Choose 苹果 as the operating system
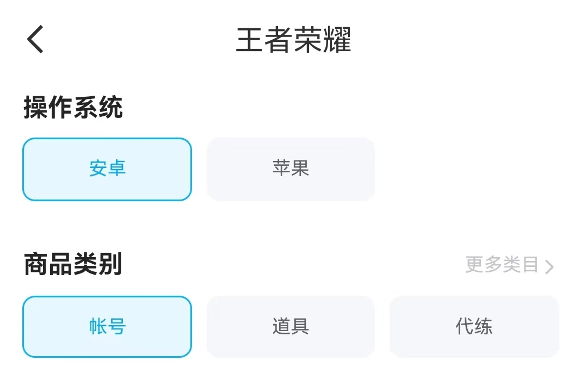The height and width of the screenshot is (392, 587). pos(291,169)
